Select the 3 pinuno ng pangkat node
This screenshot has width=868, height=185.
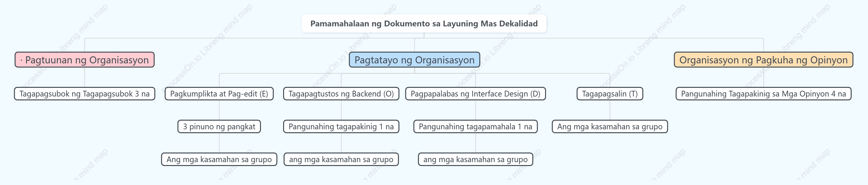coord(219,126)
